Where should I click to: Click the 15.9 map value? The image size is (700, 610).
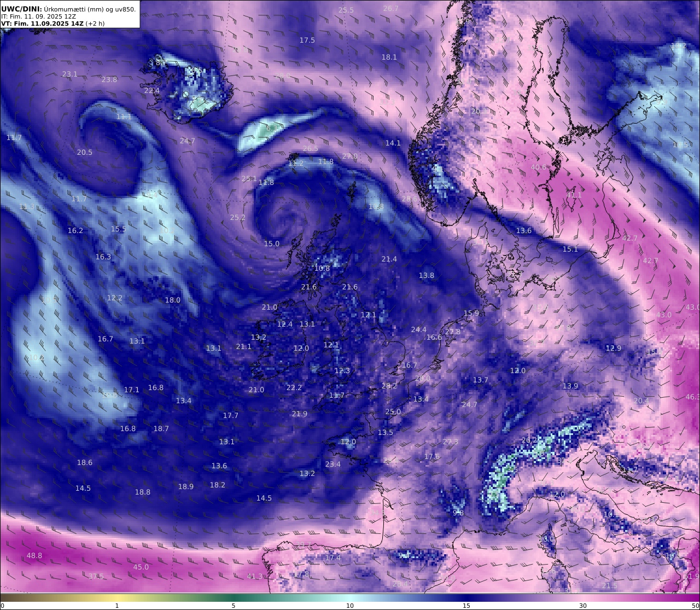[x=471, y=313]
